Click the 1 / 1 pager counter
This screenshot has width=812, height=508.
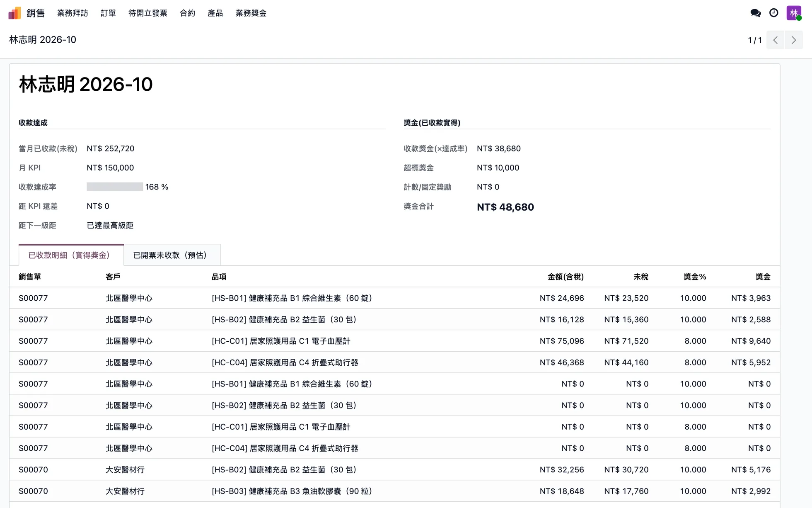coord(754,40)
